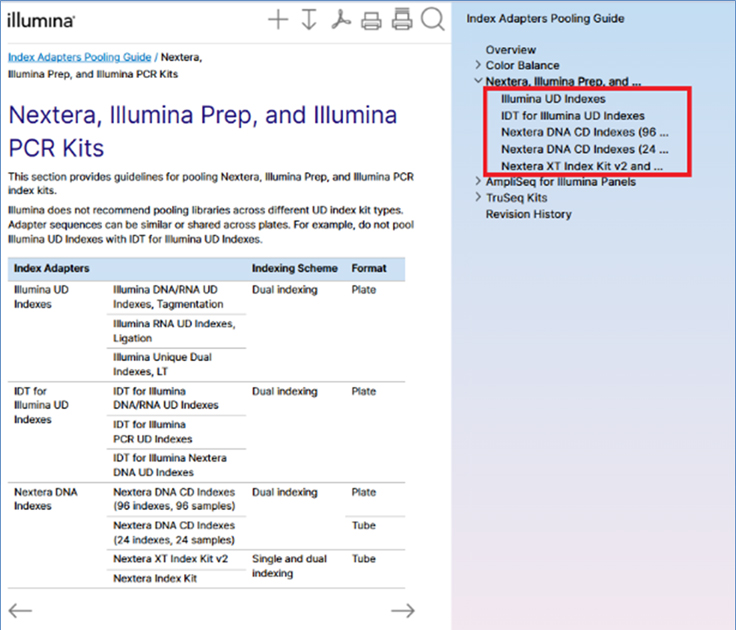736x630 pixels.
Task: Open Revision History in the contents list
Action: pos(528,214)
